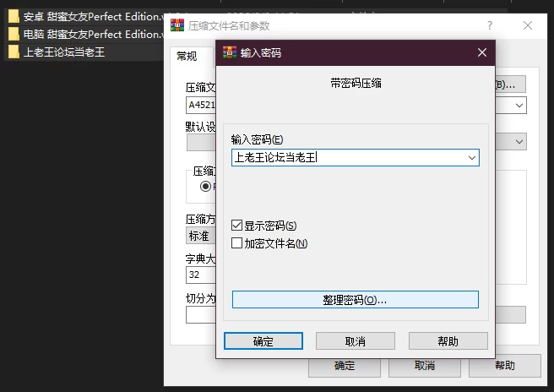Click 取消 in the password dialog
Image resolution: width=554 pixels, height=392 pixels.
click(x=356, y=341)
